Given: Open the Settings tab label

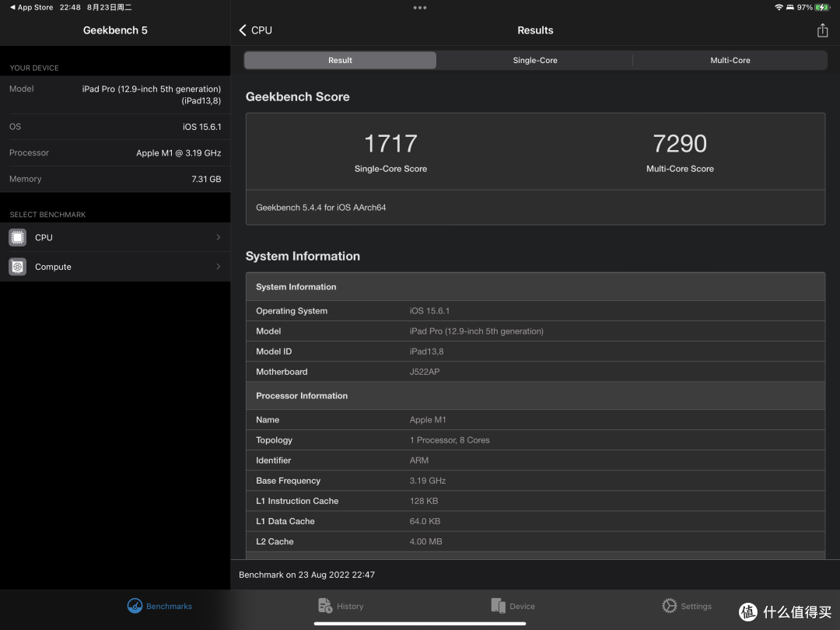Looking at the screenshot, I should point(696,607).
